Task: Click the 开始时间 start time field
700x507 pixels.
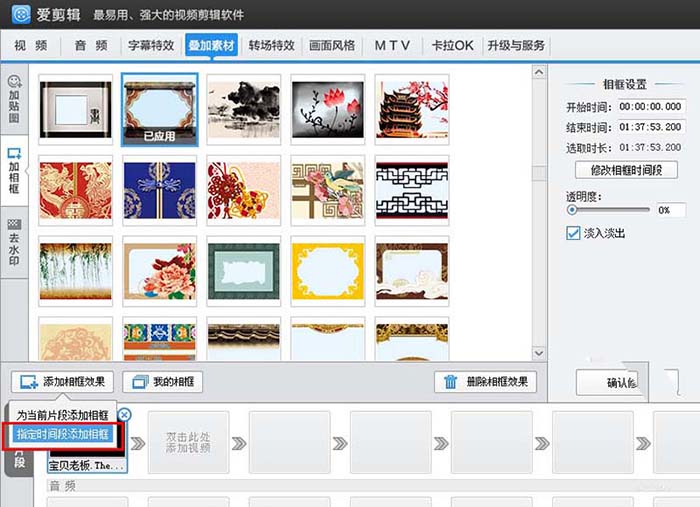Action: click(x=651, y=107)
